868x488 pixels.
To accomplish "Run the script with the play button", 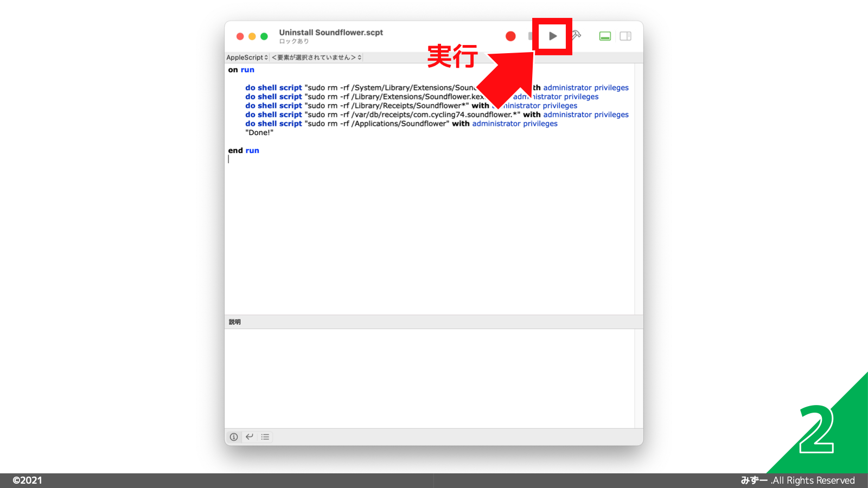I will coord(552,36).
